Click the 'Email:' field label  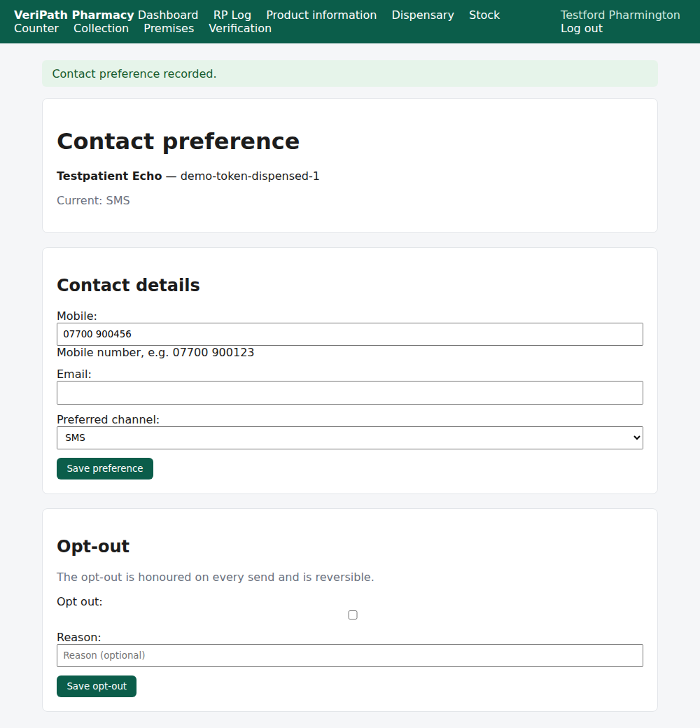coord(74,374)
